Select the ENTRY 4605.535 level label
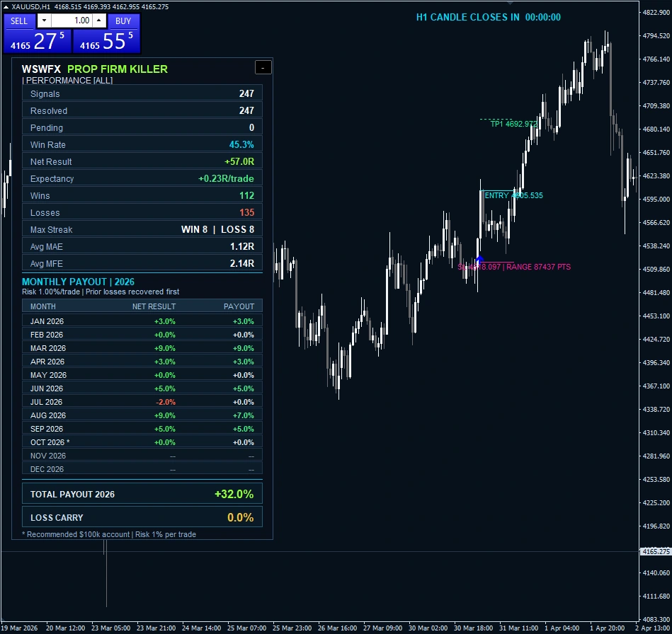 tap(513, 195)
